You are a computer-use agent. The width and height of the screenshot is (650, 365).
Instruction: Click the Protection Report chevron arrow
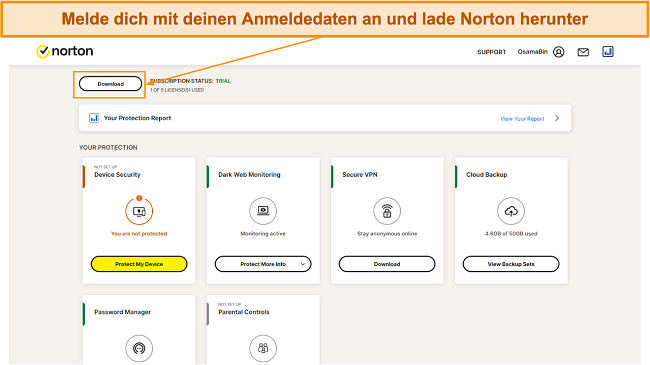[x=557, y=118]
